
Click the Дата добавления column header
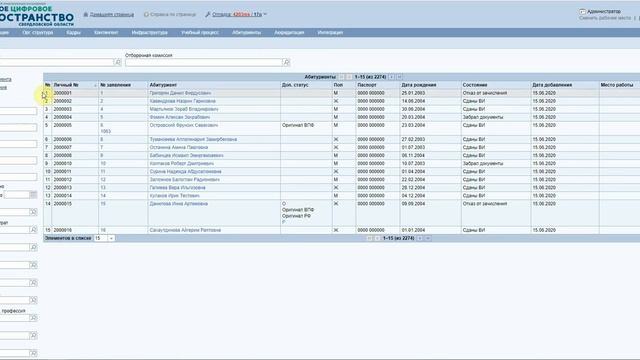[x=552, y=85]
